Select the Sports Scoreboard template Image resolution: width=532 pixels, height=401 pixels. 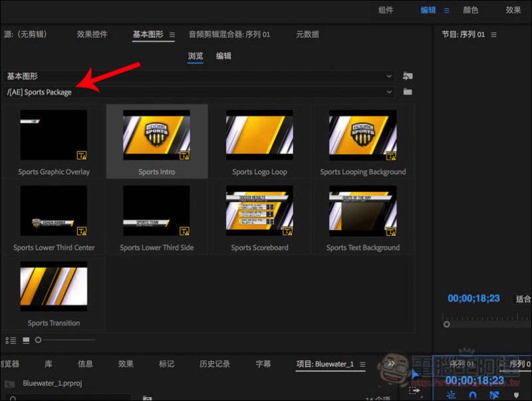(259, 217)
